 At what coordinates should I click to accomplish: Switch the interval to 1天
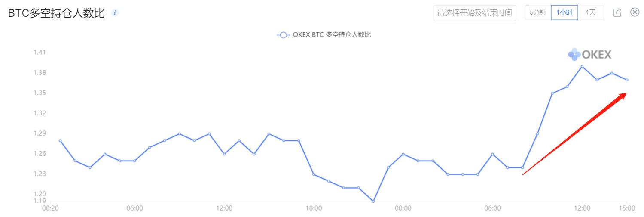(x=591, y=12)
